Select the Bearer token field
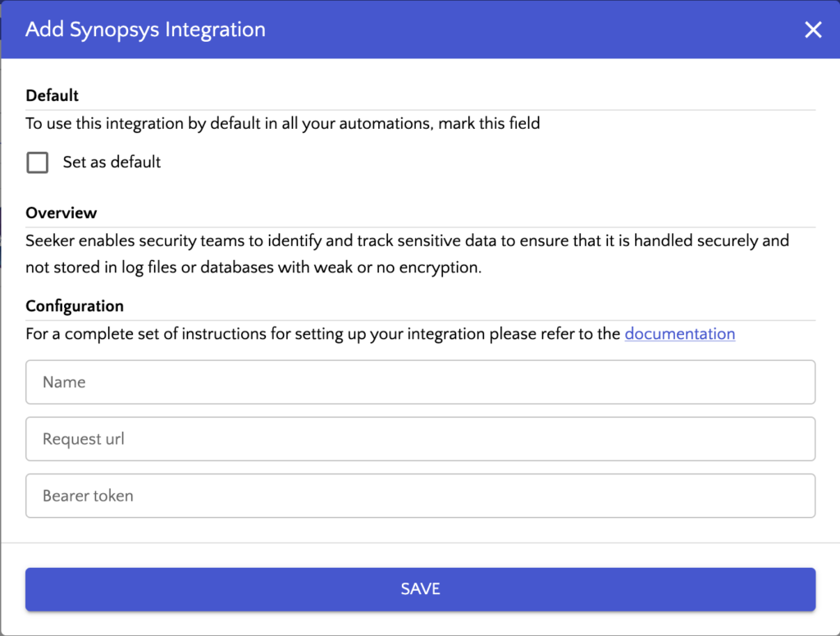This screenshot has height=636, width=840. coord(421,496)
